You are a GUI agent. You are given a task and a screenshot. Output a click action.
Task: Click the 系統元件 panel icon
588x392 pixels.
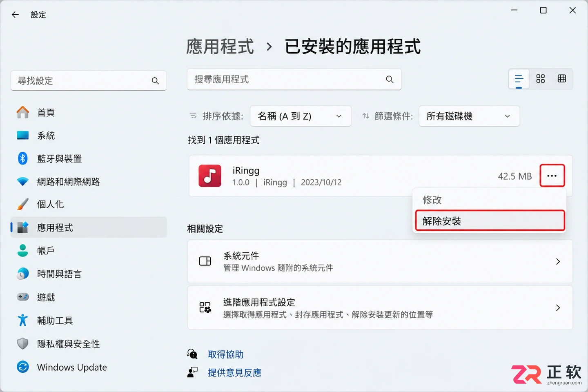[205, 261]
